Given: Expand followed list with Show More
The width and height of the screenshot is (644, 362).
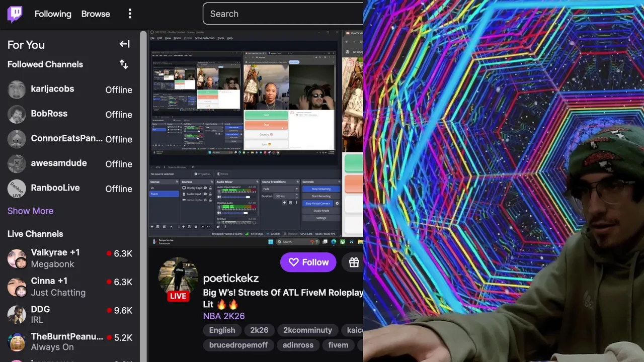Looking at the screenshot, I should [x=30, y=211].
